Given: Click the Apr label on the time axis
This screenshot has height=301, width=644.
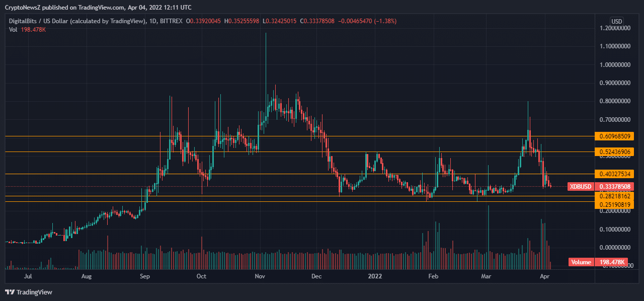Looking at the screenshot, I should click(546, 276).
